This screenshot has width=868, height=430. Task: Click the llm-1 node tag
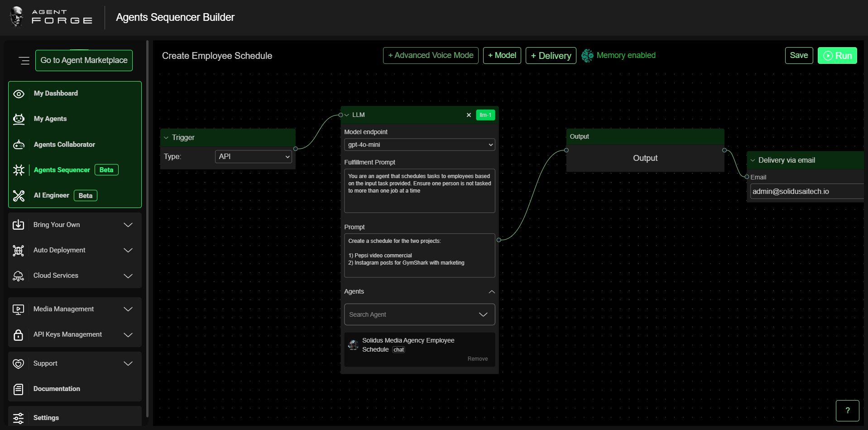pos(485,115)
